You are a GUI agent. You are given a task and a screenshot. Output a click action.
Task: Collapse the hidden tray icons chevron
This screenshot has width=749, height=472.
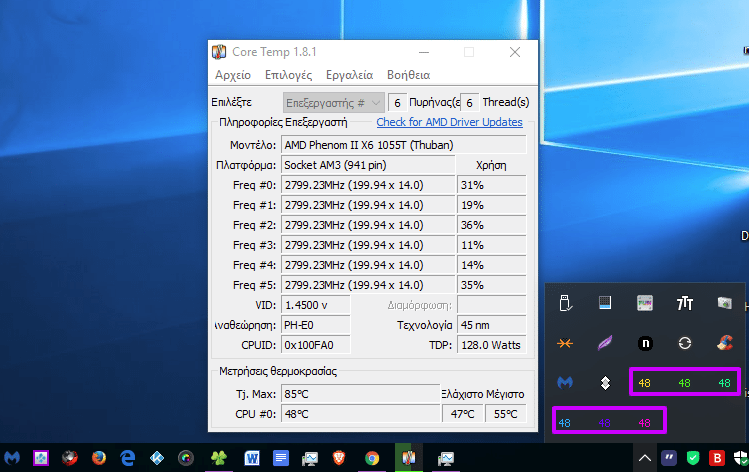pos(645,458)
